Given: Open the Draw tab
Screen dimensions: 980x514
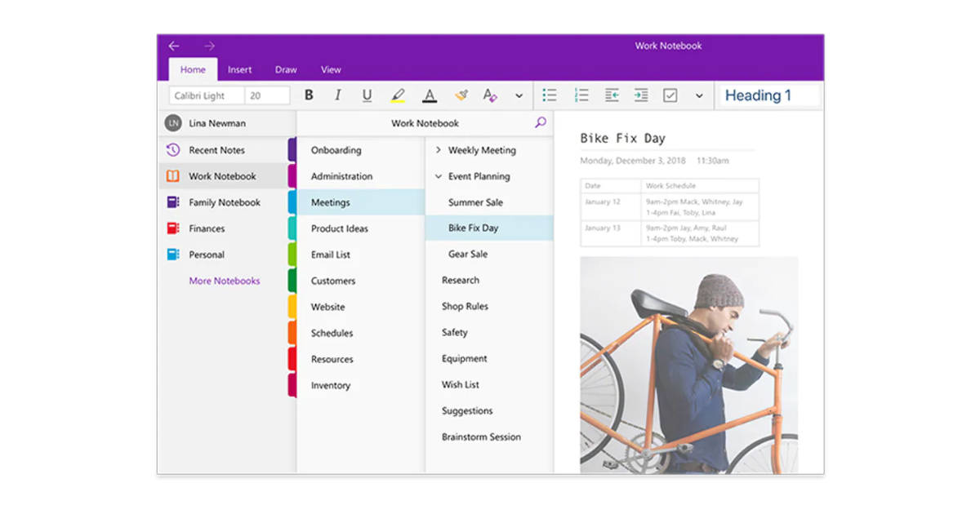Looking at the screenshot, I should (286, 70).
